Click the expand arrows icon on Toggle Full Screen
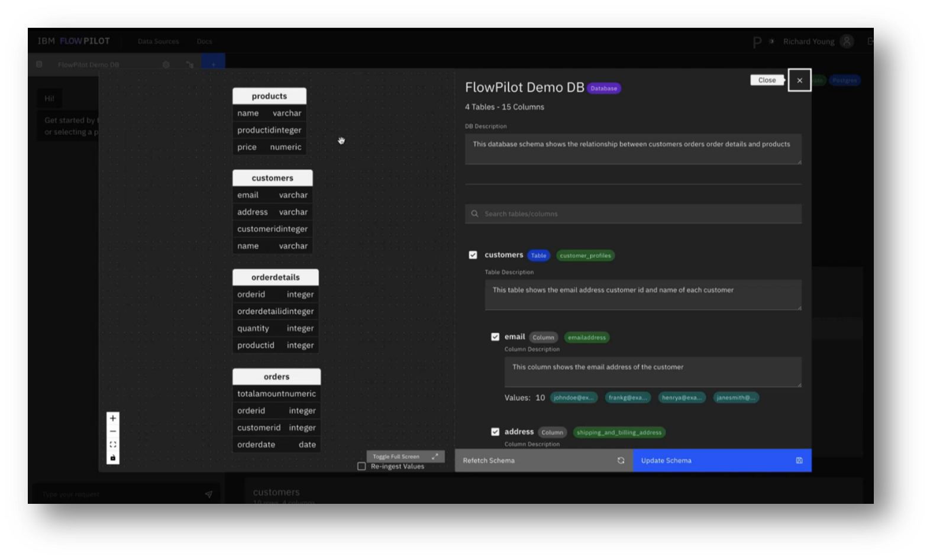The width and height of the screenshot is (930, 560). [x=435, y=457]
